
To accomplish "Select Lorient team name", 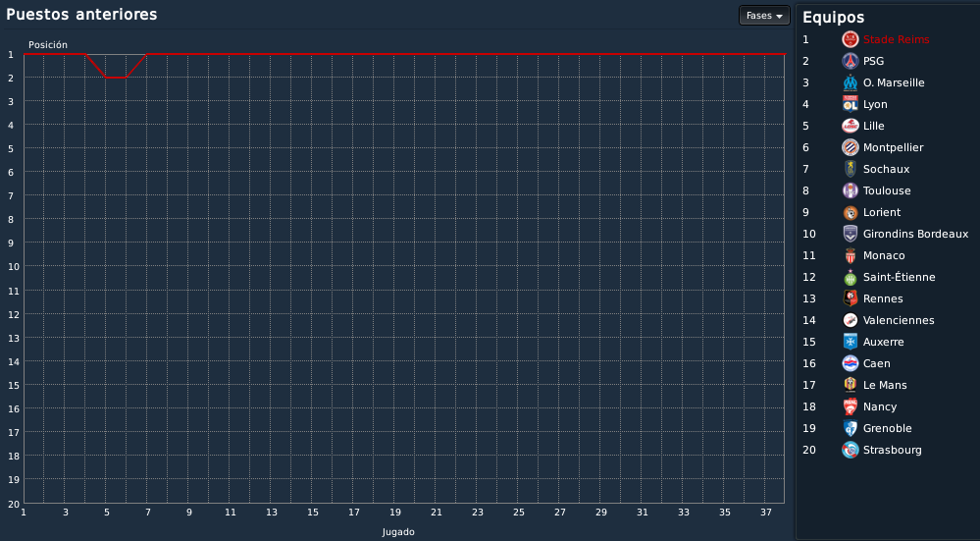I will [882, 213].
